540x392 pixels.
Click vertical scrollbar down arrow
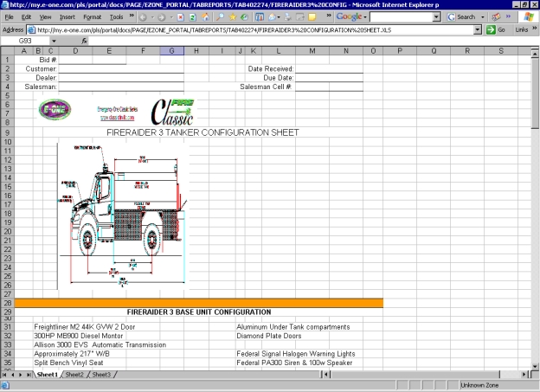(535, 367)
